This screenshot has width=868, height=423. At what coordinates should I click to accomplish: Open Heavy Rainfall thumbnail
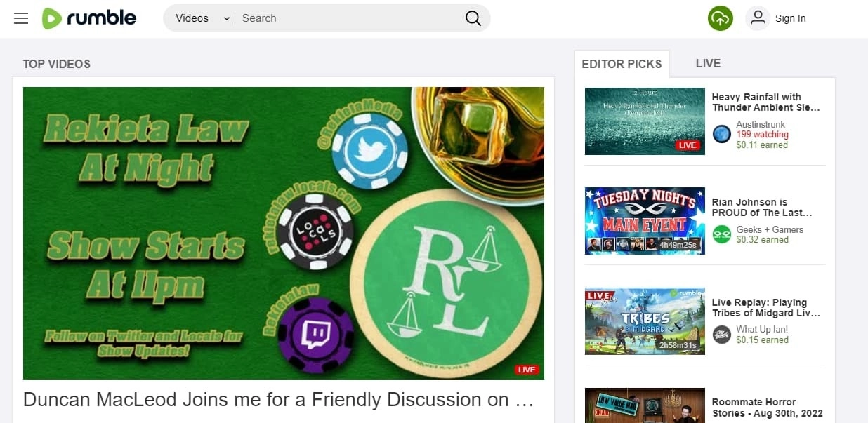[645, 121]
